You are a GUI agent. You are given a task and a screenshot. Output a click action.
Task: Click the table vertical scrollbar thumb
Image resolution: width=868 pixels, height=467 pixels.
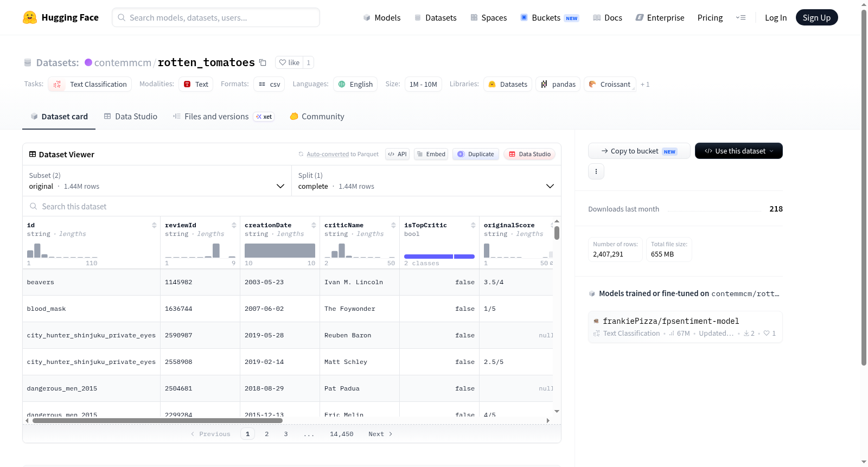tap(557, 233)
